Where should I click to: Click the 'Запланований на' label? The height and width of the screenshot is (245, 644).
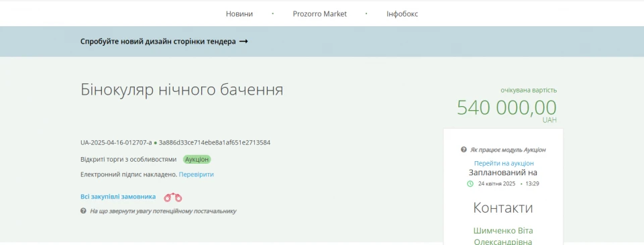pyautogui.click(x=503, y=173)
